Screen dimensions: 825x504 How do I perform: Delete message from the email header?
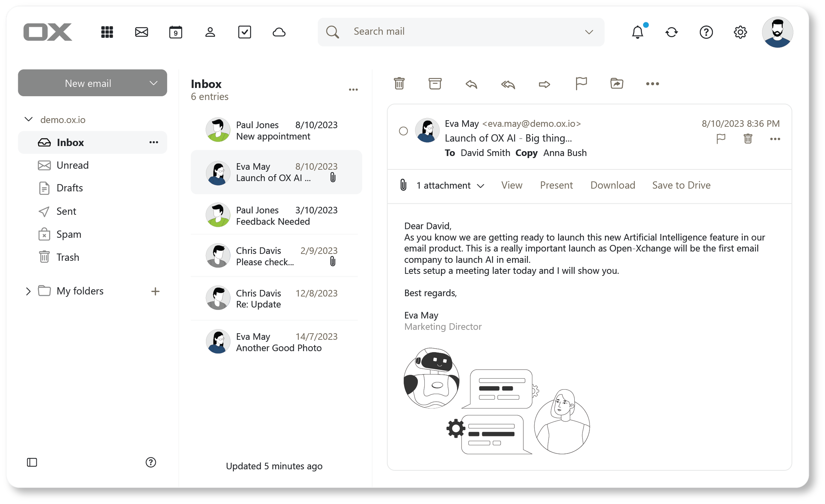(x=748, y=139)
